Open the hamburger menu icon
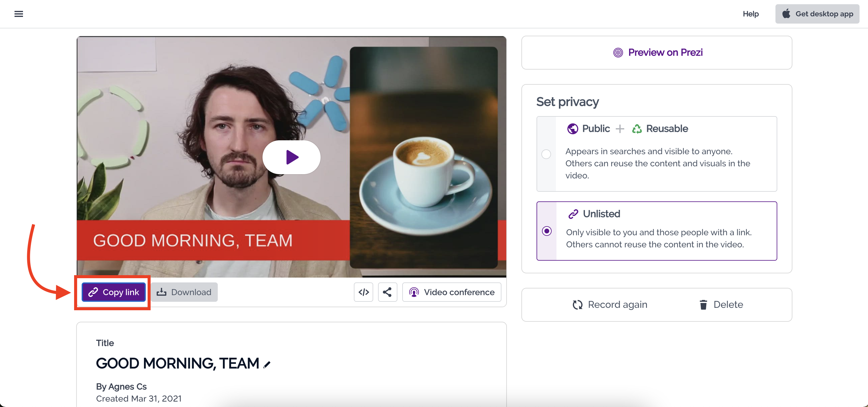The height and width of the screenshot is (407, 868). [18, 14]
